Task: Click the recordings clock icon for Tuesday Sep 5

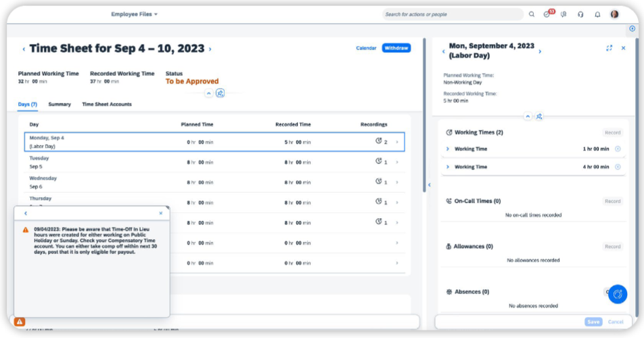Action: click(379, 161)
